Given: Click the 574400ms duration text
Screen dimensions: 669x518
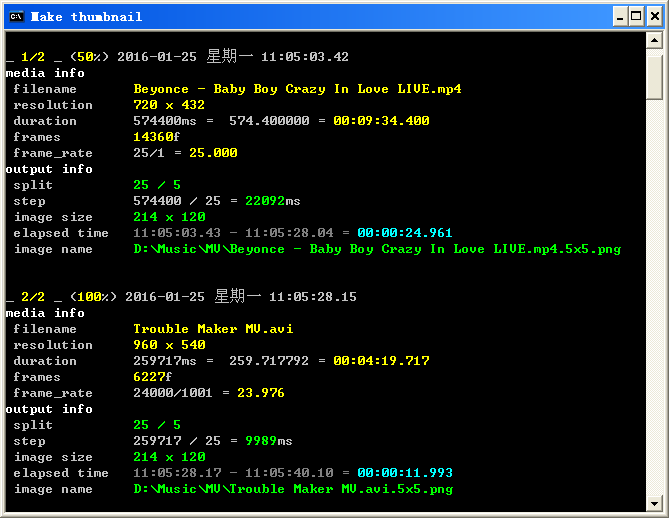Looking at the screenshot, I should pyautogui.click(x=165, y=121).
